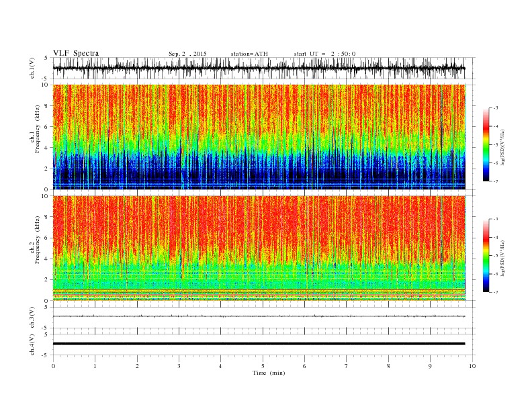Click the "ch.4(V)" axis label
Viewport: 532px width, 411px height.
[x=32, y=345]
